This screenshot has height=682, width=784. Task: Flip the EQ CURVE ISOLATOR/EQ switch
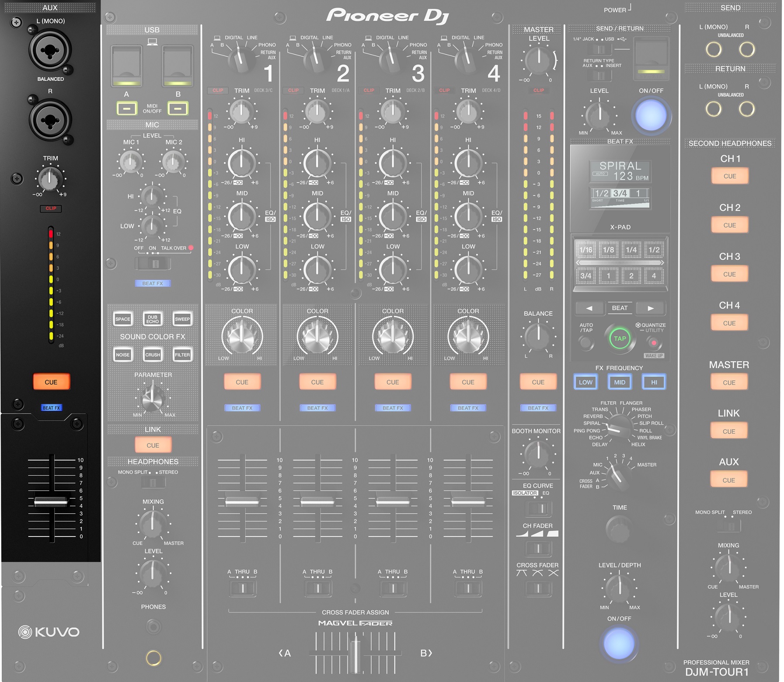point(538,508)
